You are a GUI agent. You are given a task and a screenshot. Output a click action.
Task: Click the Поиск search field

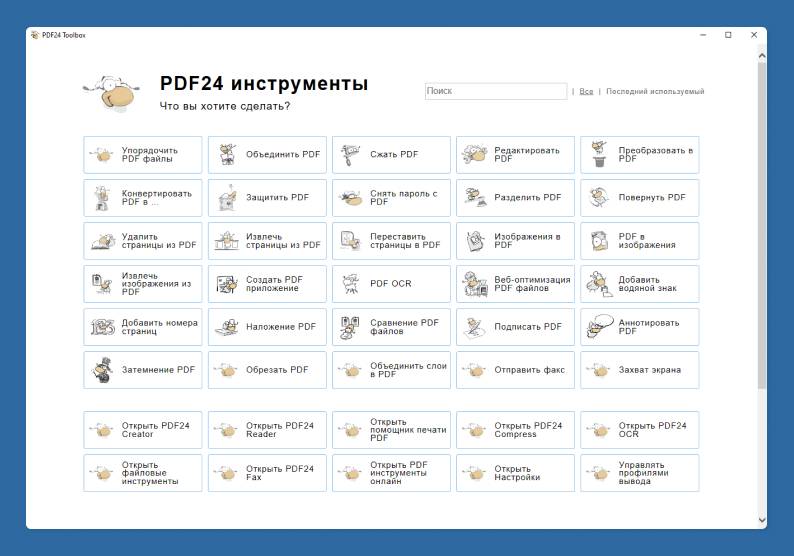point(495,91)
